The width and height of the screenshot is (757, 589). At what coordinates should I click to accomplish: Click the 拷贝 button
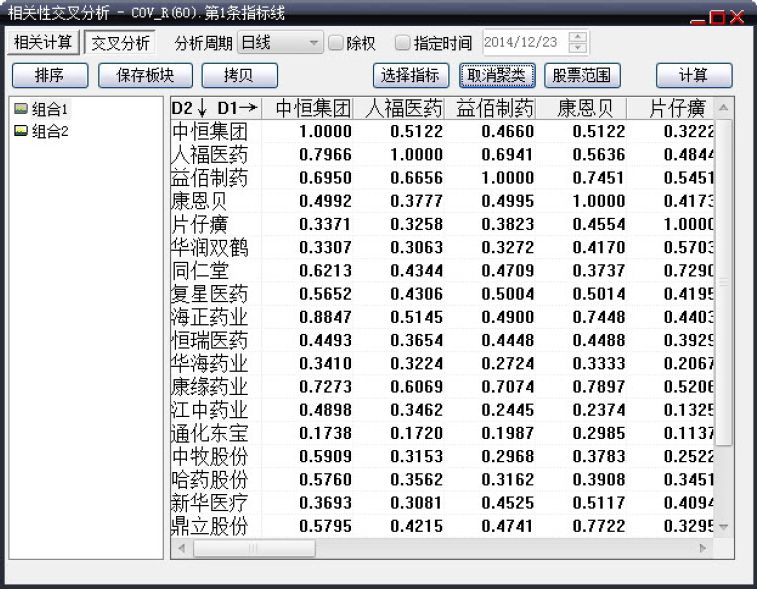pos(239,75)
